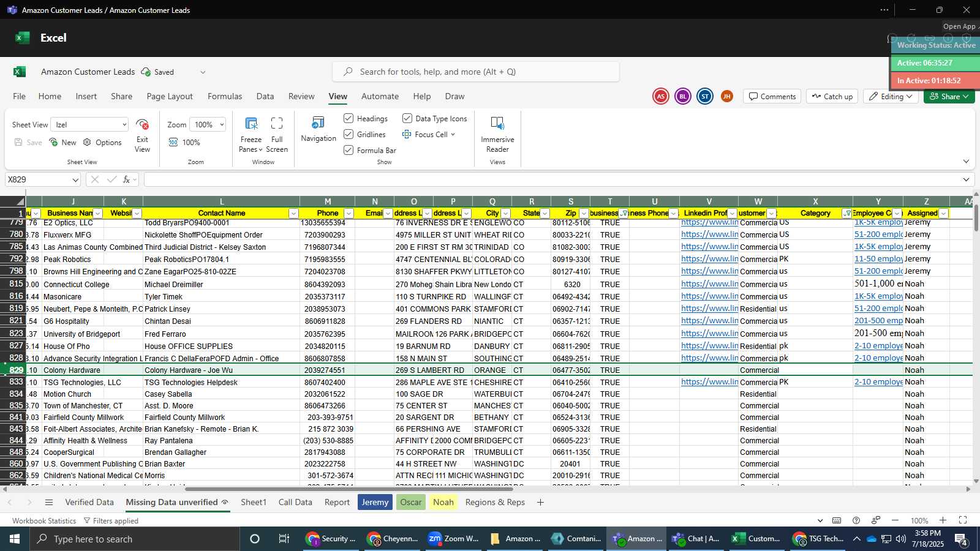980x551 pixels.
Task: Open LinkedIn link in row 833
Action: (709, 382)
